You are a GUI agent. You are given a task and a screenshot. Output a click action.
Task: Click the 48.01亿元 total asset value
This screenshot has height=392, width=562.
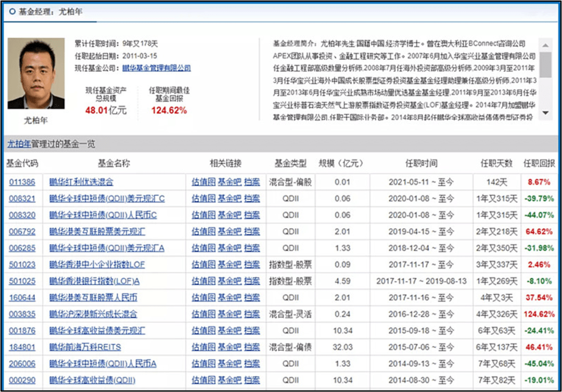click(106, 110)
